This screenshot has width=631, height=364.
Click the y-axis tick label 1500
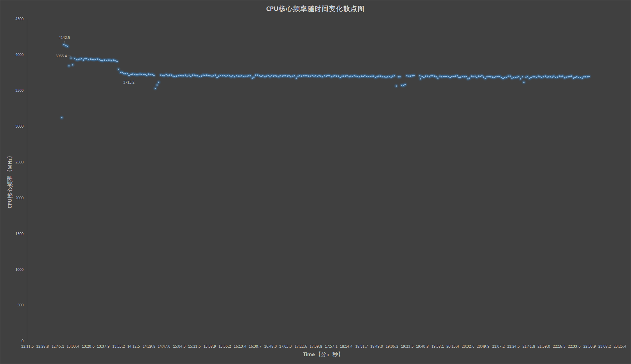click(x=19, y=234)
